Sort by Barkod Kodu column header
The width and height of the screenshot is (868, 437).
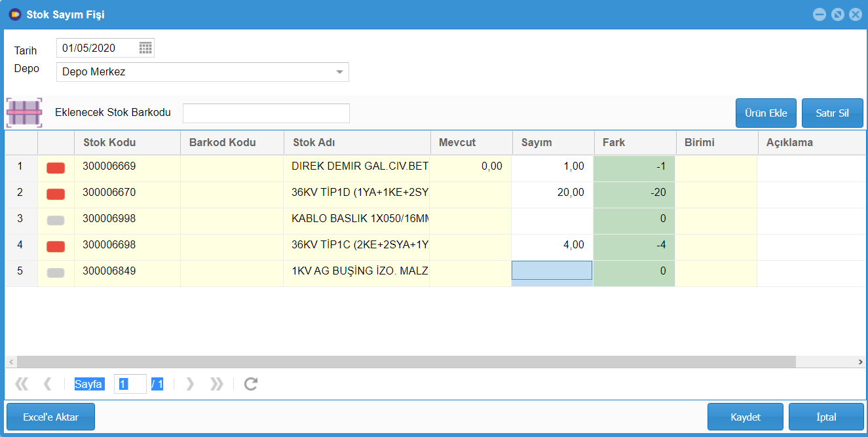tap(232, 142)
